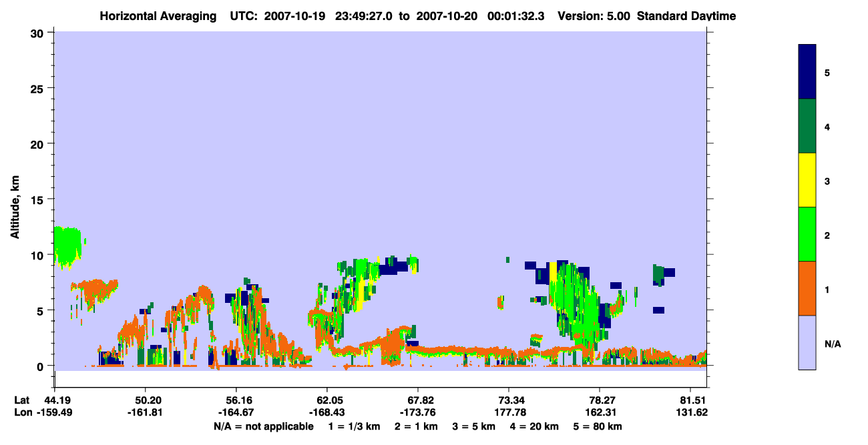
Task: Click the latitude value 50.20
Action: [146, 400]
